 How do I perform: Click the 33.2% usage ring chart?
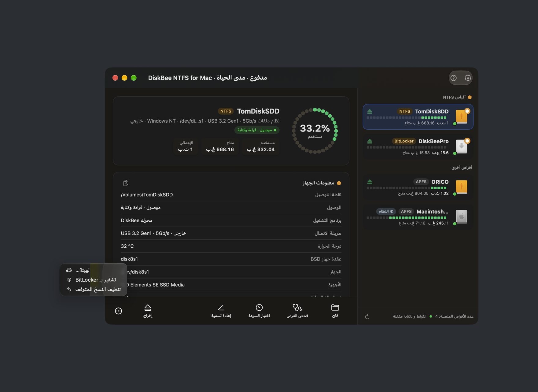[x=315, y=131]
